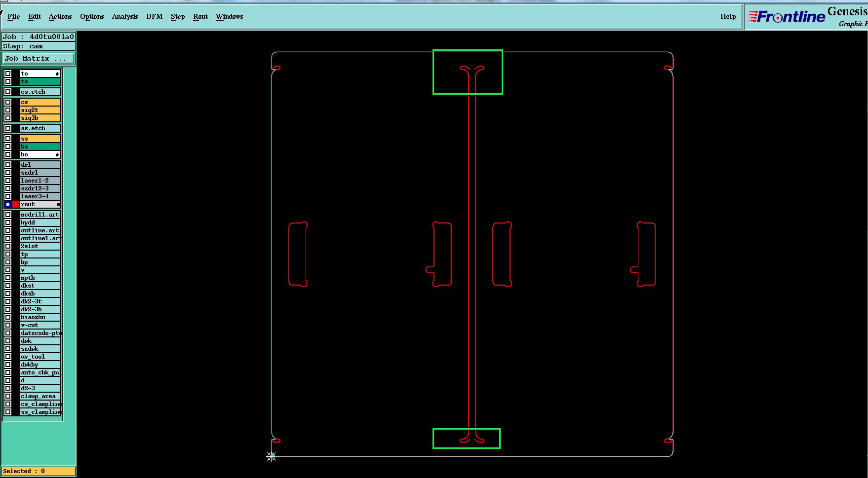Viewport: 868px width, 478px height.
Task: Toggle the 2slot layer checkbox
Action: [8, 246]
